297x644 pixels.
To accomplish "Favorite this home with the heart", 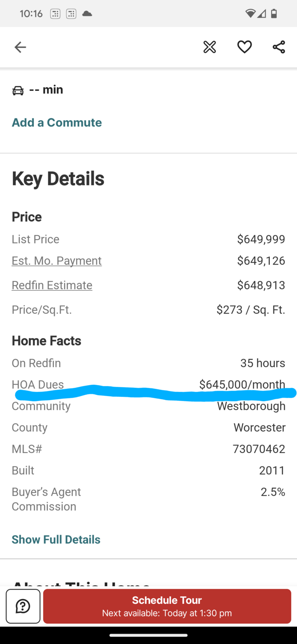I will [x=244, y=47].
